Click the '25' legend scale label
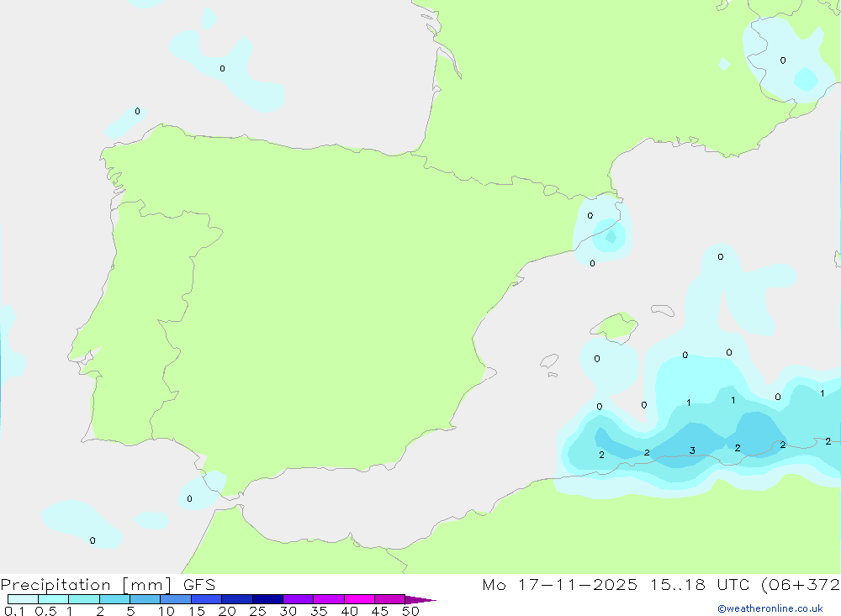Viewport: 841px width, 616px height. (257, 611)
